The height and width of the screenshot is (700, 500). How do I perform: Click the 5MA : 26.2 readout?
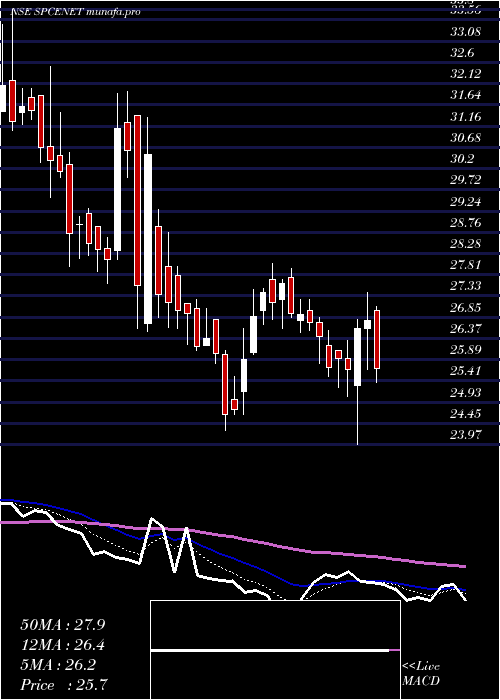pyautogui.click(x=58, y=666)
